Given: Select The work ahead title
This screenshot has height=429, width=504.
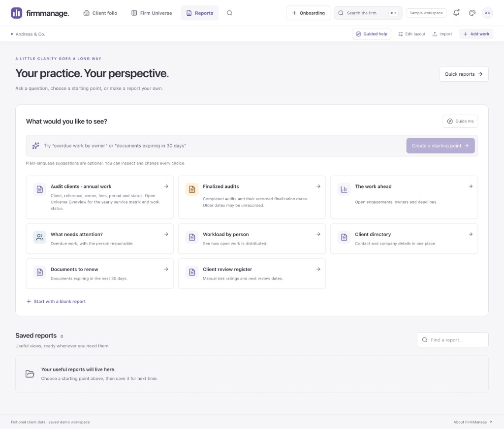Looking at the screenshot, I should [x=373, y=186].
